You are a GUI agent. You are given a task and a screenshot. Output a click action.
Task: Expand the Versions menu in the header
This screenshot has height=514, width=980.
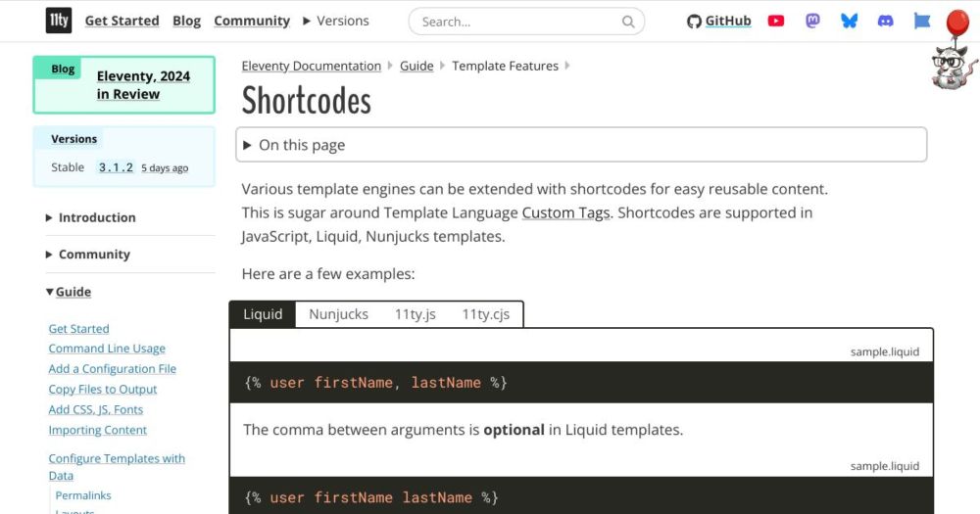tap(336, 21)
